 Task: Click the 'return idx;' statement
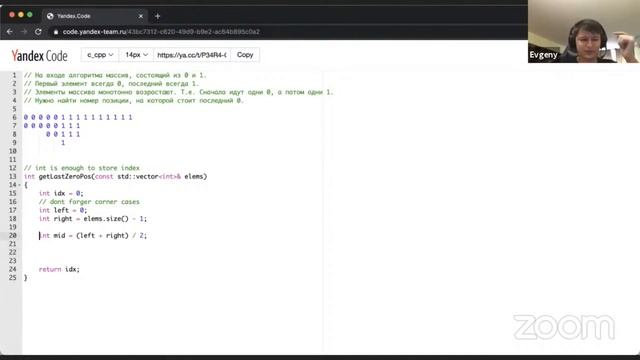(x=59, y=269)
